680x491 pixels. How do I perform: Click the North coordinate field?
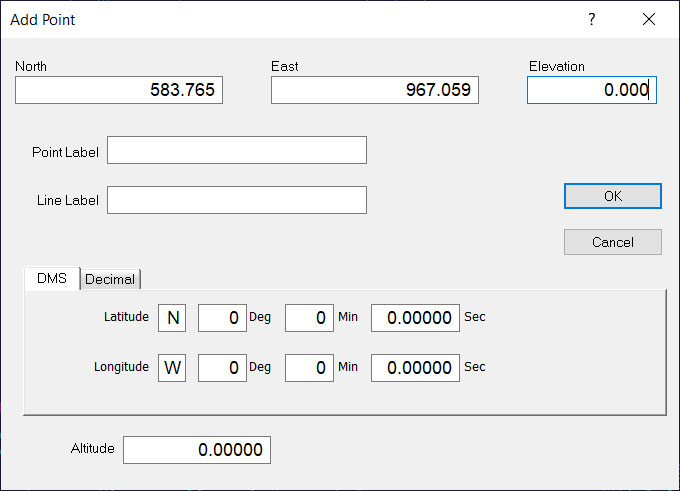click(x=118, y=91)
